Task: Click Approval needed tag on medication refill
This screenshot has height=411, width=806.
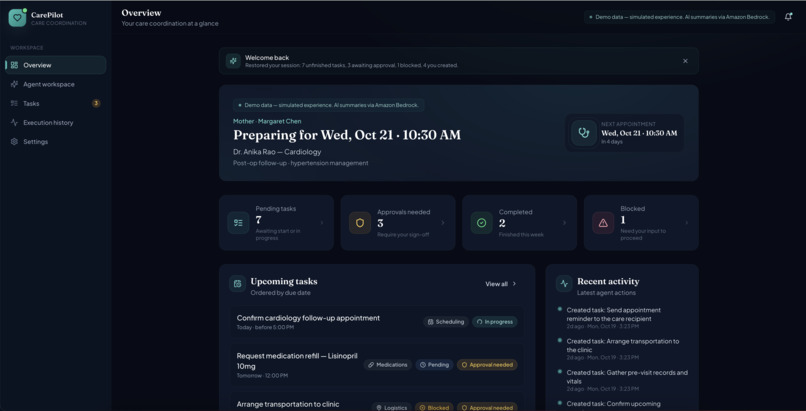Action: [x=487, y=365]
